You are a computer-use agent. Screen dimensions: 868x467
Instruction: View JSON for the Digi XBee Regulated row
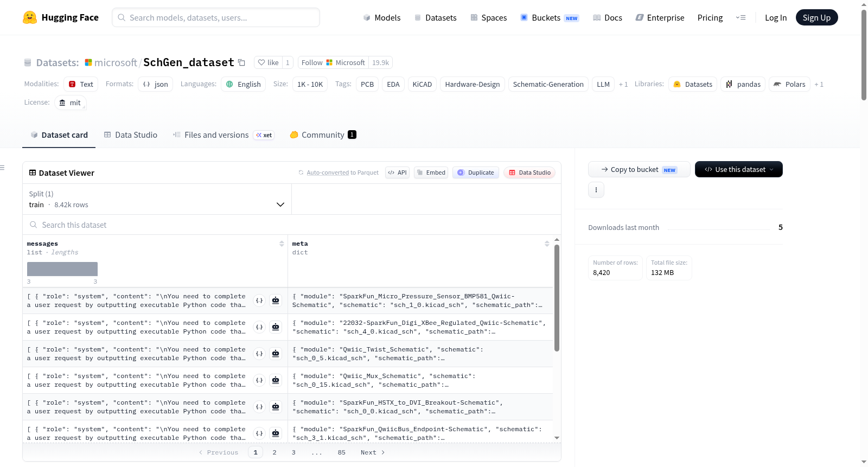click(x=259, y=327)
